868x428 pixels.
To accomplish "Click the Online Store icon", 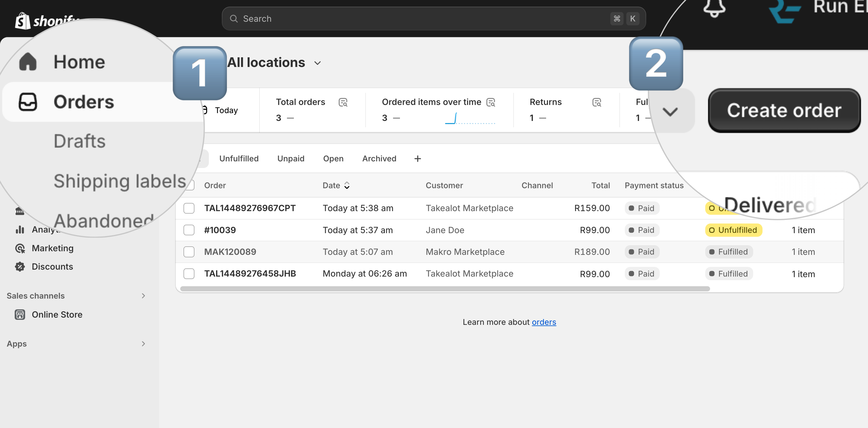I will click(x=20, y=315).
